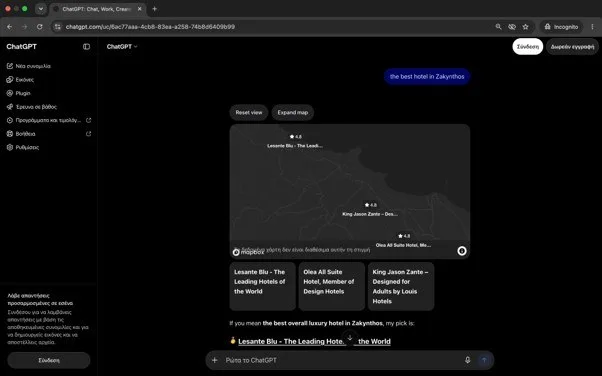
Task: Open the tab search dropdown arrow
Action: click(41, 9)
